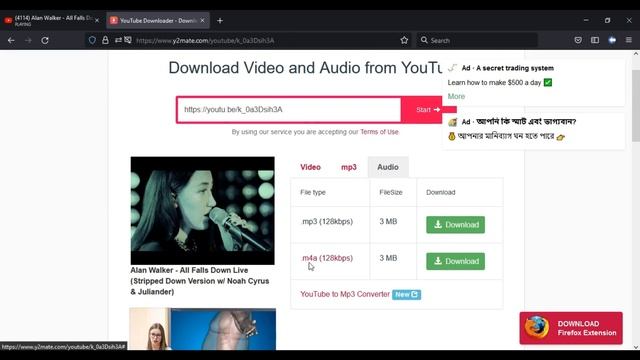Click the browser Search box
The image size is (640, 360).
point(477,40)
